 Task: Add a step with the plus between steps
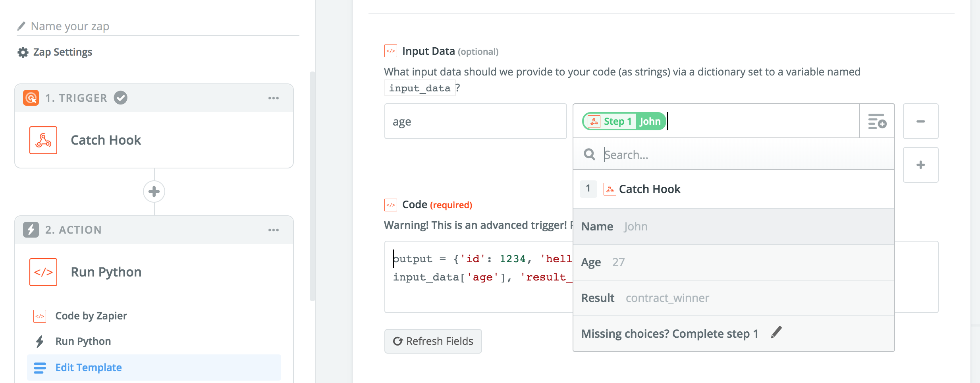154,191
